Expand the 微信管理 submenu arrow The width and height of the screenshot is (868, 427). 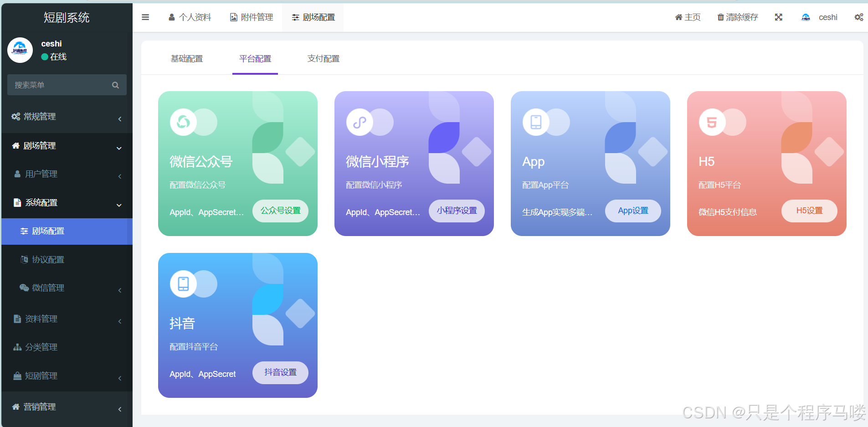(120, 290)
